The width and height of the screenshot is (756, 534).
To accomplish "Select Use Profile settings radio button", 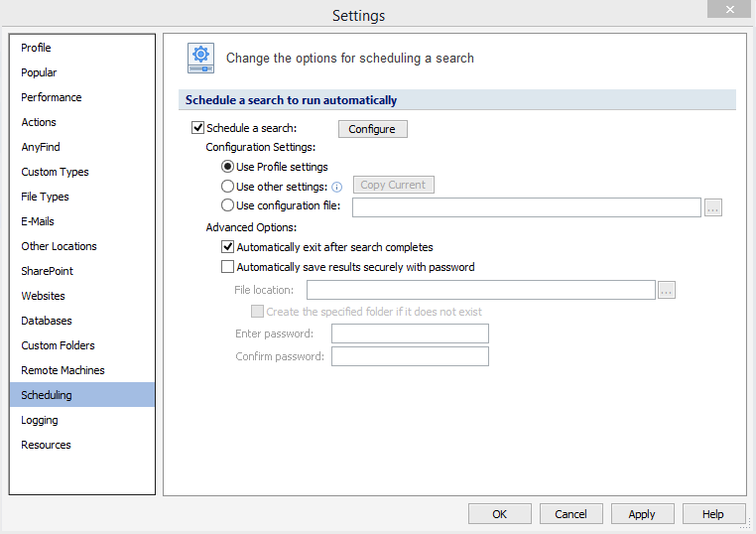I will tap(227, 167).
